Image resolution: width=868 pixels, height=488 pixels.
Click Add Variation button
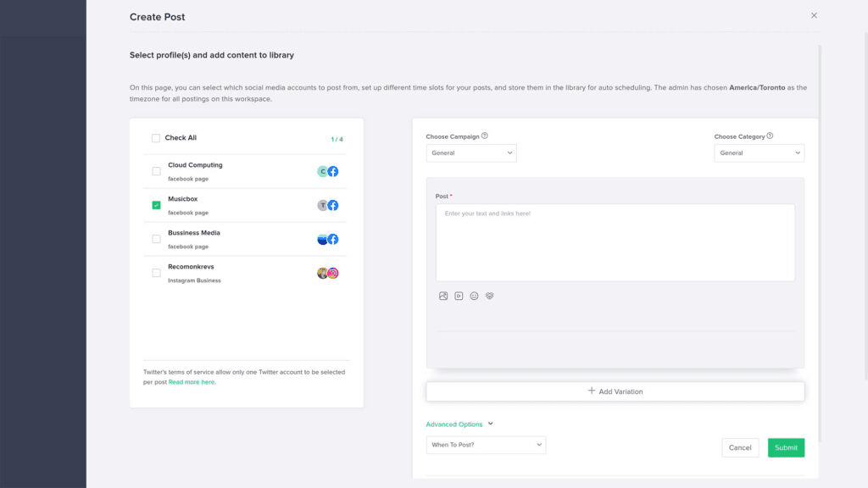click(x=615, y=391)
